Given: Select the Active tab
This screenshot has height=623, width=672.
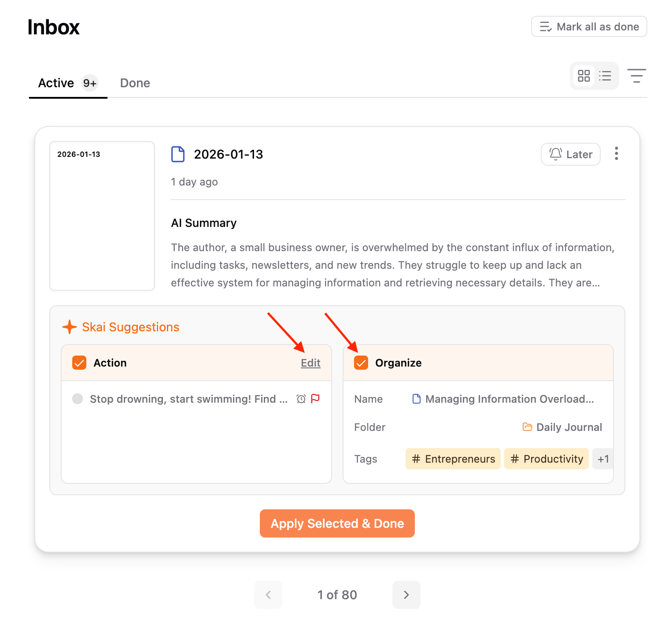Looking at the screenshot, I should (68, 83).
